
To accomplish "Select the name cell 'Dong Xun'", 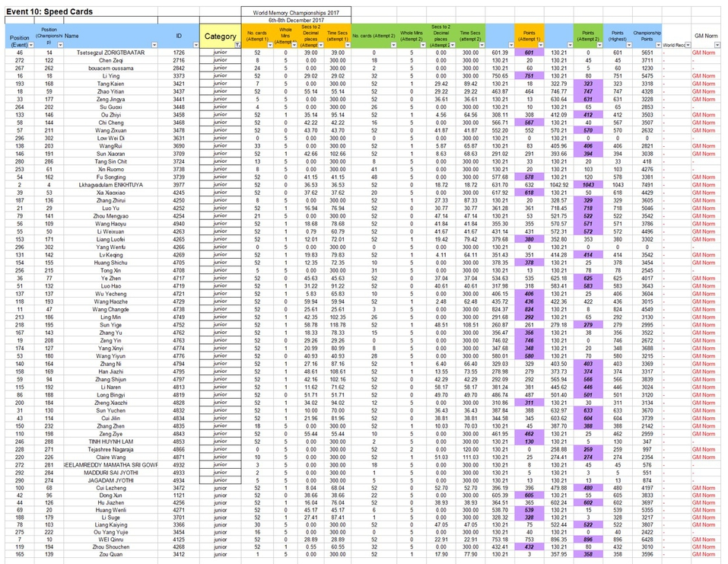I will (110, 495).
